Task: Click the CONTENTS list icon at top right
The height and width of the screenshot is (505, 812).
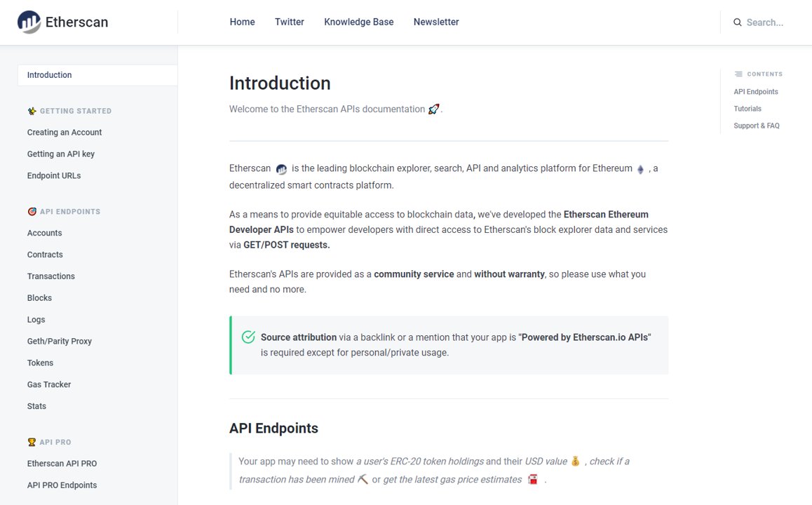Action: [738, 74]
